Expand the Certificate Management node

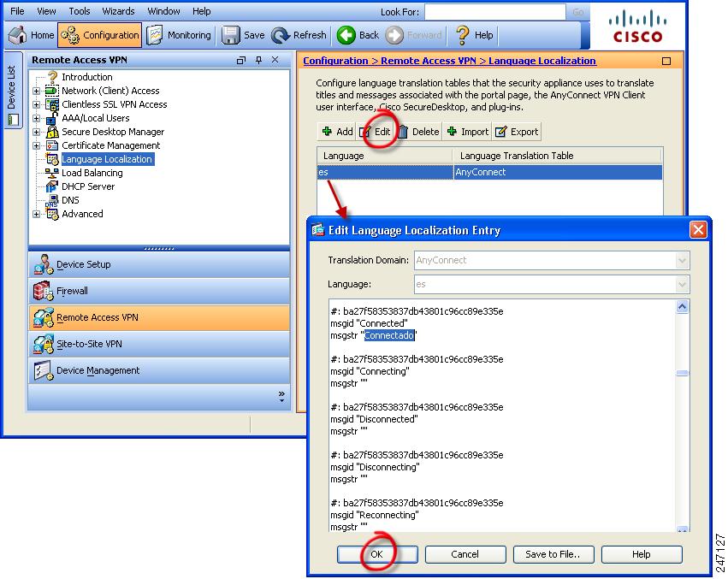(x=36, y=145)
